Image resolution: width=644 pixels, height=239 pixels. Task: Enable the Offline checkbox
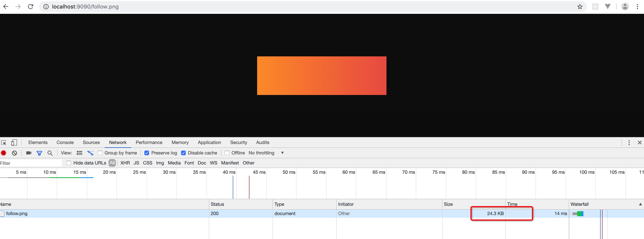pyautogui.click(x=227, y=153)
